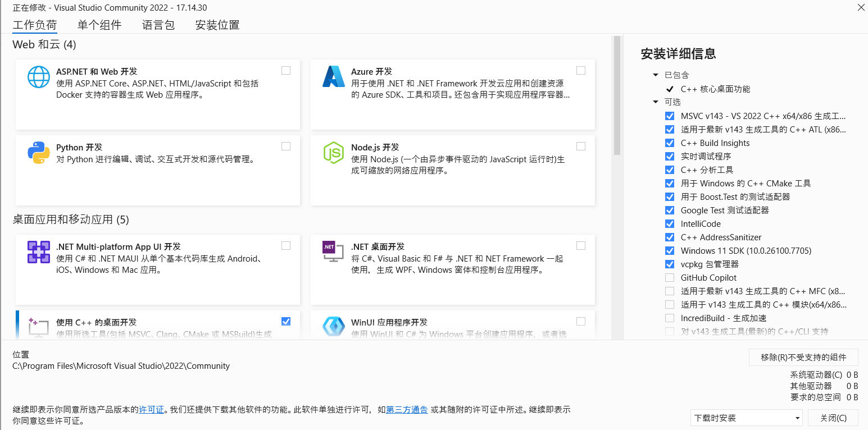868x430 pixels.
Task: Check the Python 开发 workload checkbox
Action: coord(286,147)
